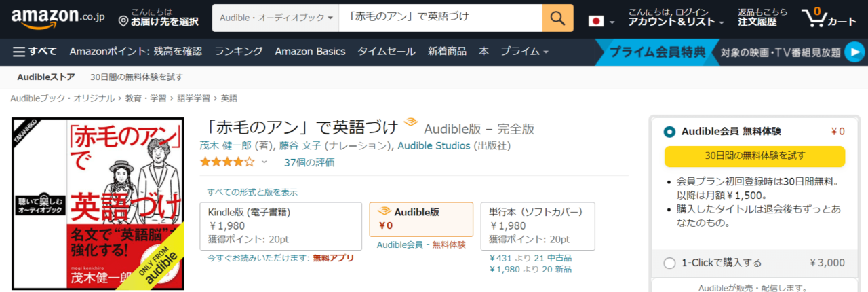868x292 pixels.
Task: Select the 1-Clickで購入する radio option
Action: pyautogui.click(x=670, y=263)
